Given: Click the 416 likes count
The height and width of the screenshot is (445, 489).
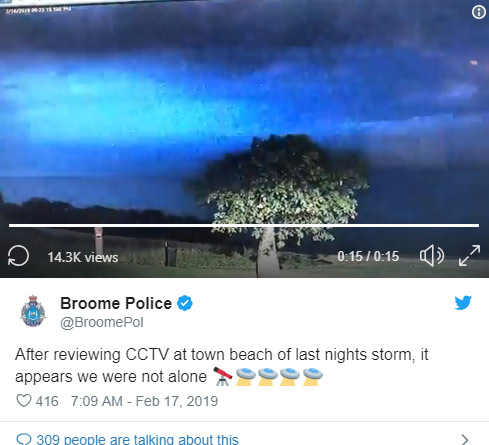Looking at the screenshot, I should pyautogui.click(x=47, y=401).
